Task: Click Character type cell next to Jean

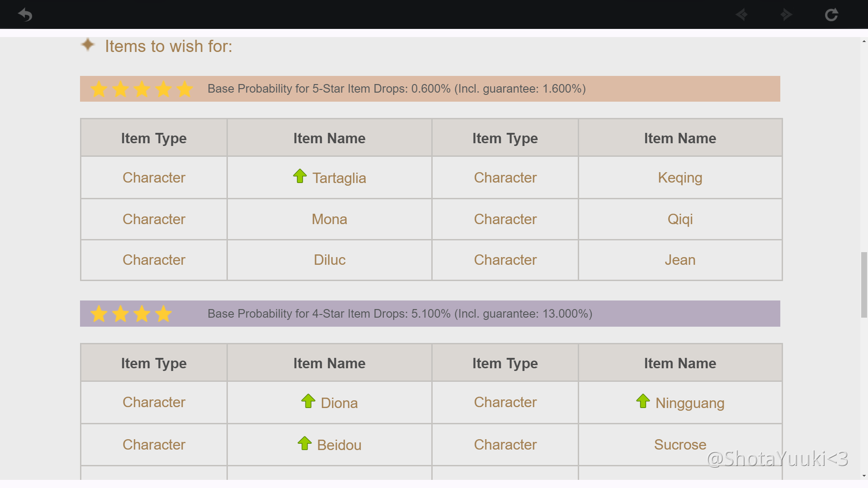Action: pos(505,260)
